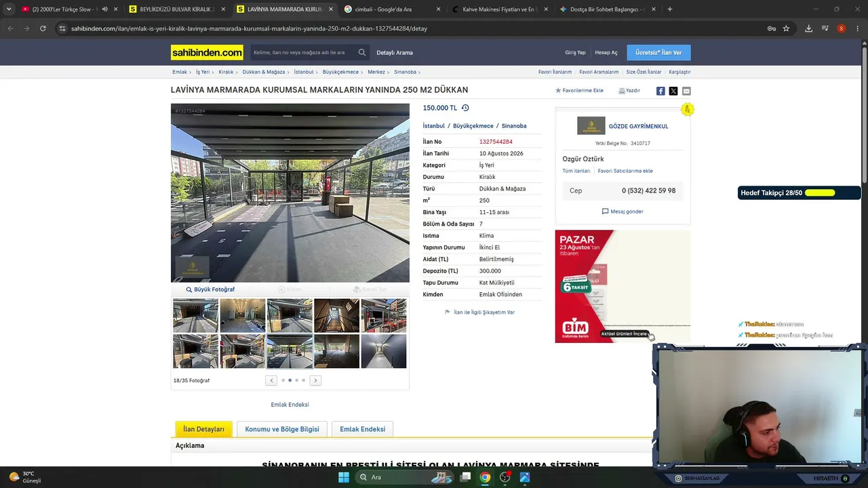
Task: Bookmark this page with the star icon
Action: pos(786,28)
